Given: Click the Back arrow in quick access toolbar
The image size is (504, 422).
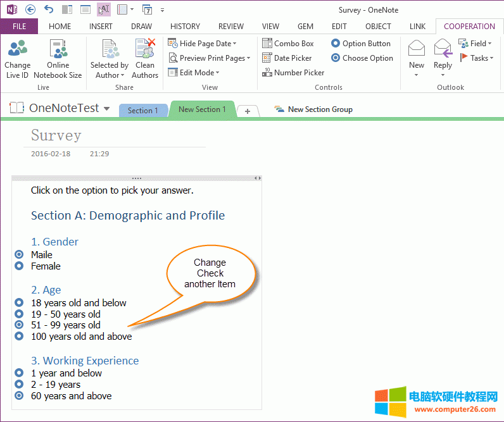Looking at the screenshot, I should (30, 9).
